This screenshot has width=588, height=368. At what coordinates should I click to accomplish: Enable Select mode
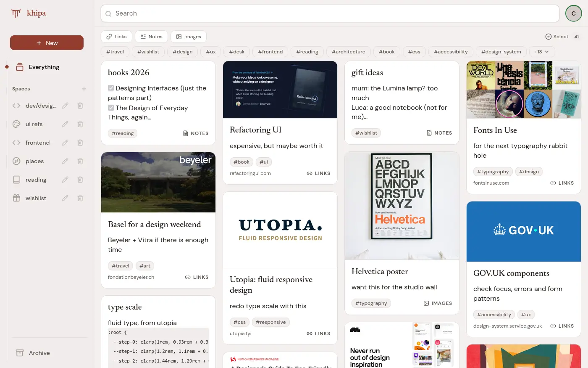pos(557,37)
